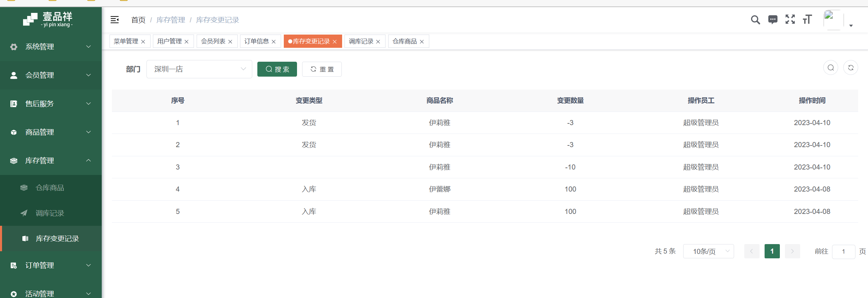Close the 仓库商品 tab
The height and width of the screenshot is (298, 868).
click(422, 42)
